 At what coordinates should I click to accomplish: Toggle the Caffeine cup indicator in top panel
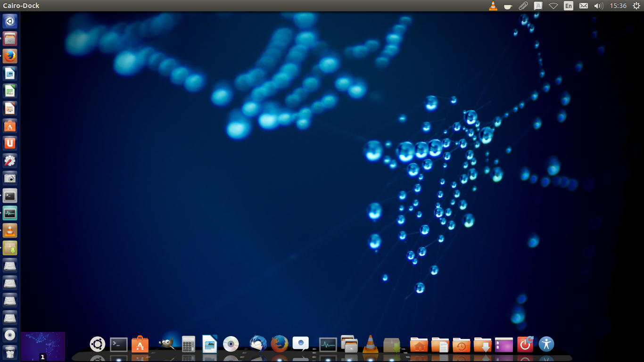tap(508, 6)
